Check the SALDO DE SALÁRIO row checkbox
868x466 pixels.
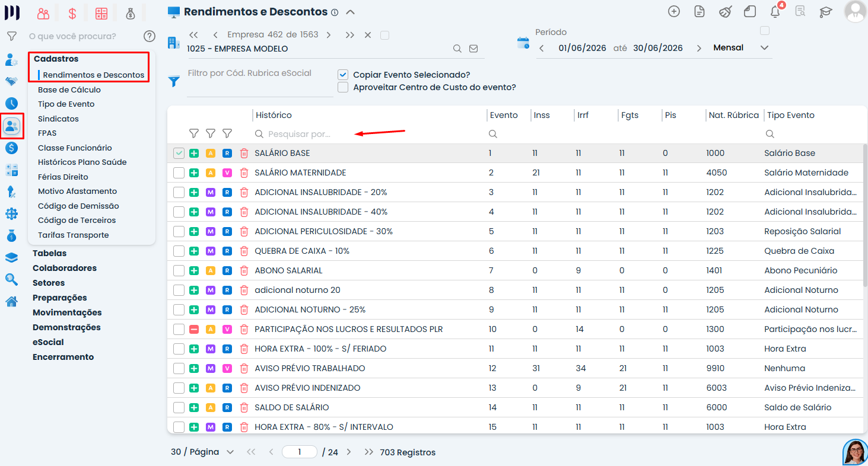[x=179, y=407]
